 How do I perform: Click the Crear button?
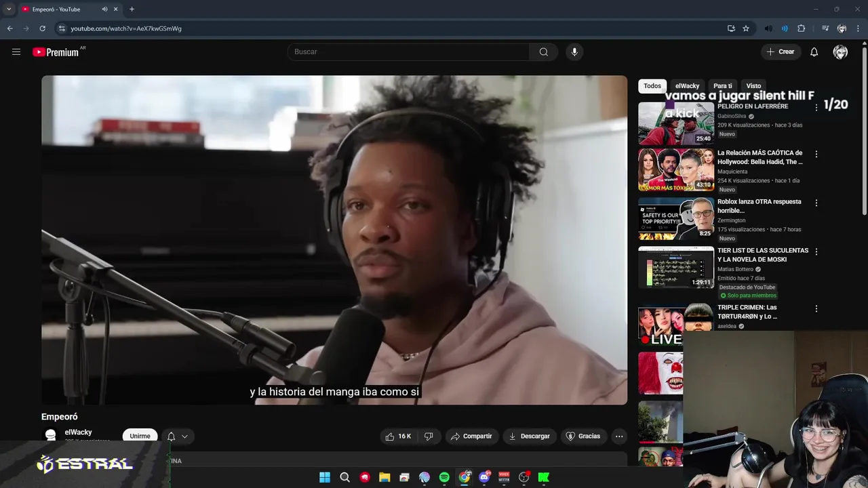point(781,52)
